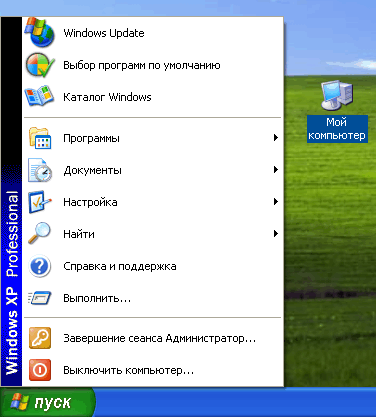
Task: Open Каталог Windows entry
Action: point(153,97)
